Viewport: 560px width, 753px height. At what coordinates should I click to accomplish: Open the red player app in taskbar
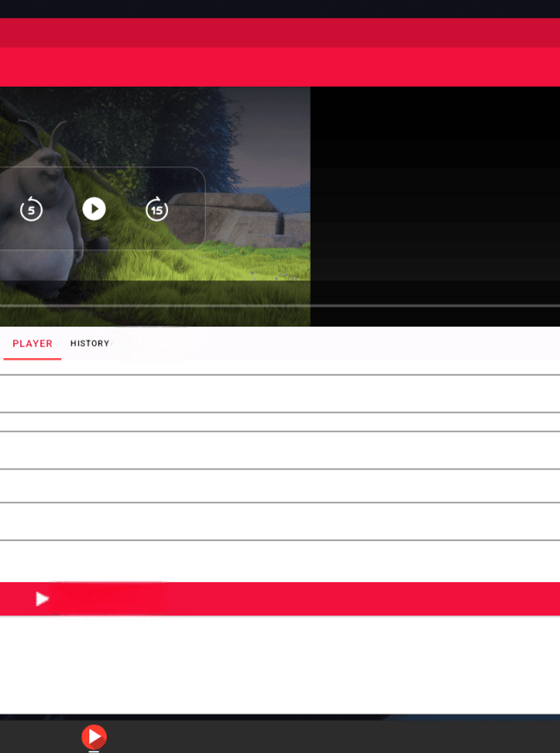tap(94, 736)
